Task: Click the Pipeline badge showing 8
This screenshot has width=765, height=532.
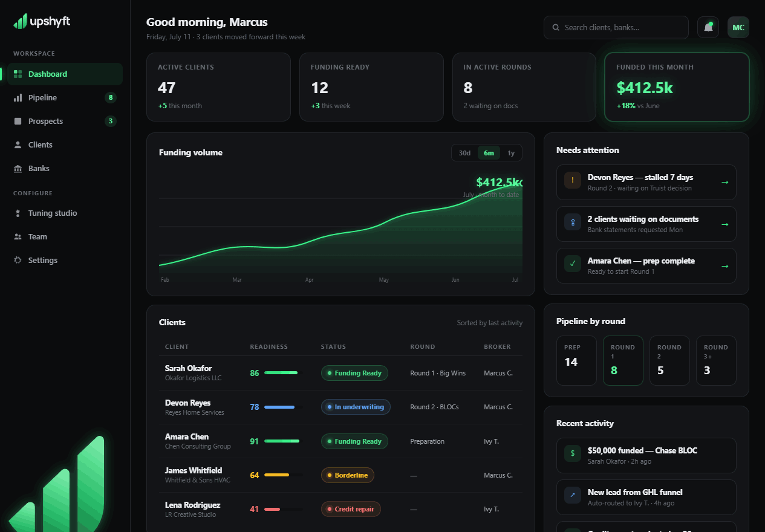Action: point(110,97)
